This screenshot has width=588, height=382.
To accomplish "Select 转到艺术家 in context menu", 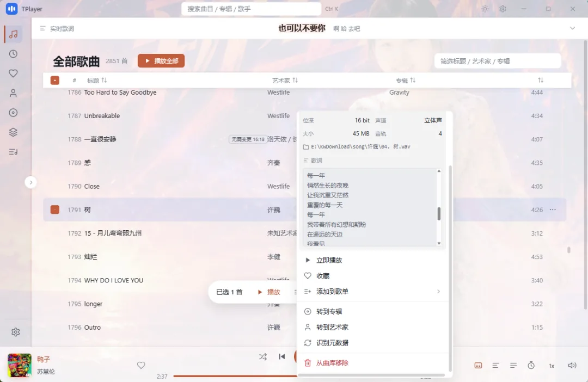I will point(373,327).
